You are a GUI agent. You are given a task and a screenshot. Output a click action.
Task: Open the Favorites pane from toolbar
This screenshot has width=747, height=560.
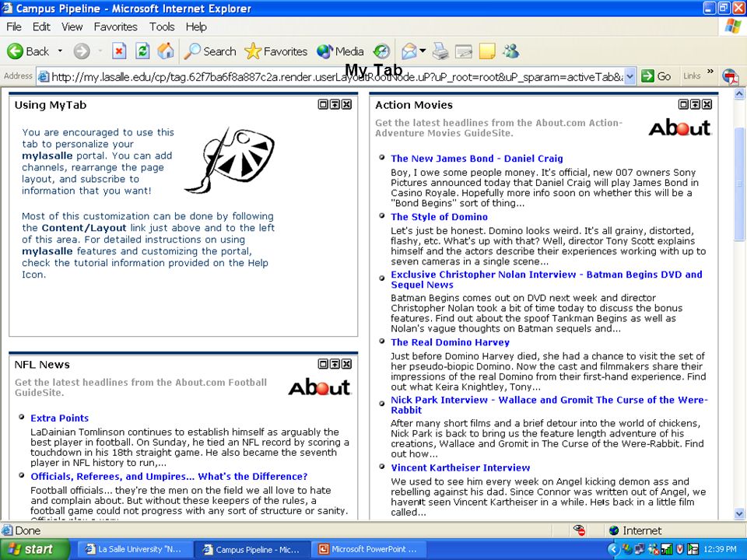[x=275, y=51]
